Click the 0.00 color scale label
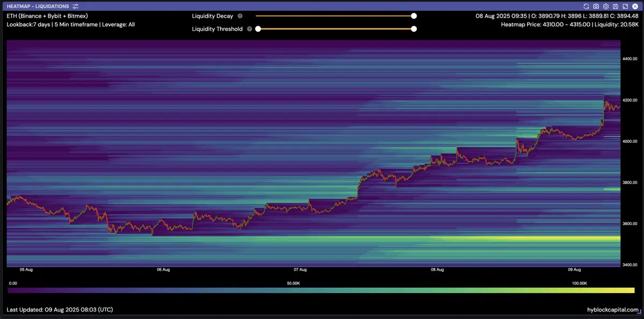 (13, 283)
